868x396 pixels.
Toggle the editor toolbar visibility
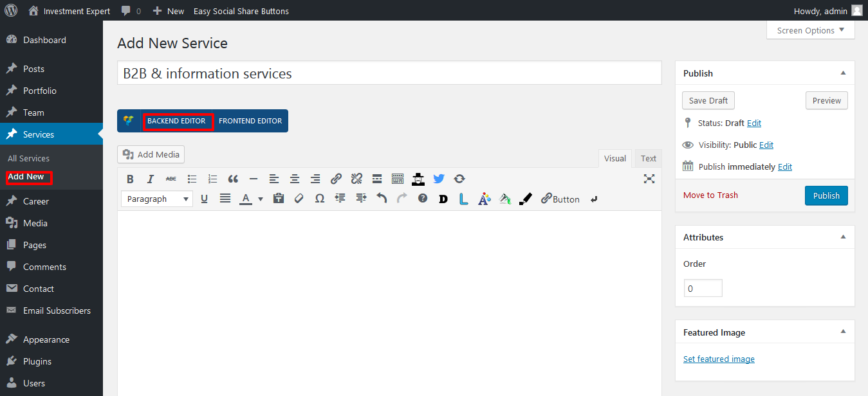coord(398,179)
